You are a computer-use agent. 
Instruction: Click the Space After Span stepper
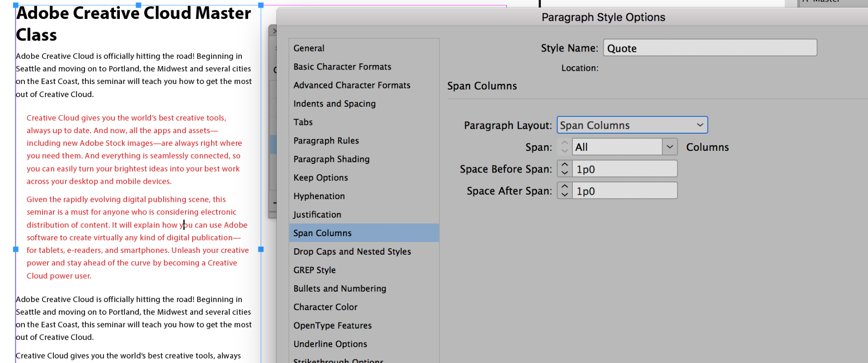point(565,191)
